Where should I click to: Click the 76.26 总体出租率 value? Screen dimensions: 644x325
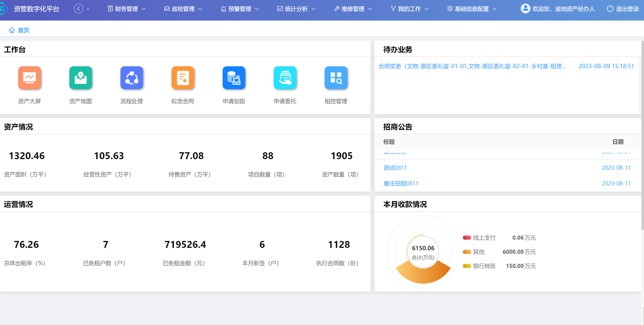26,245
